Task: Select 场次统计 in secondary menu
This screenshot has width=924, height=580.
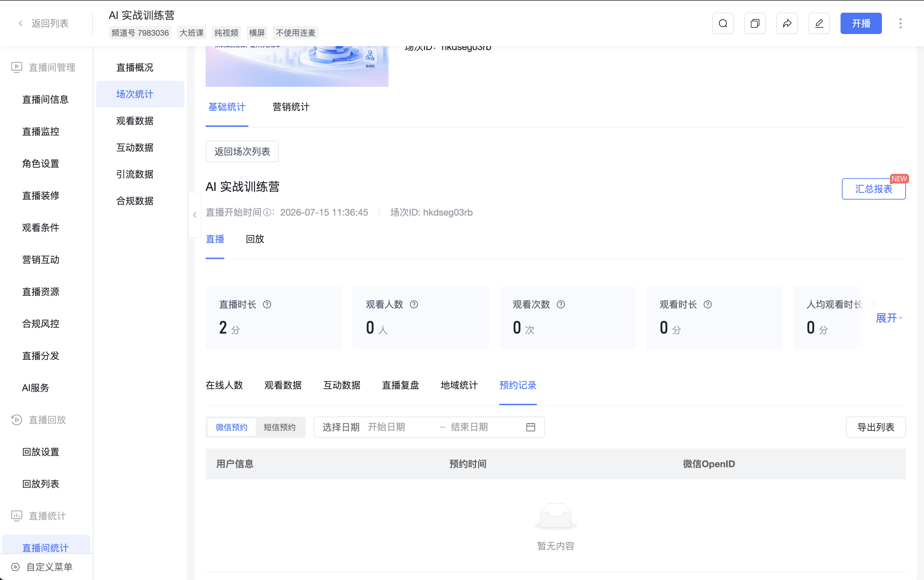Action: (x=140, y=94)
